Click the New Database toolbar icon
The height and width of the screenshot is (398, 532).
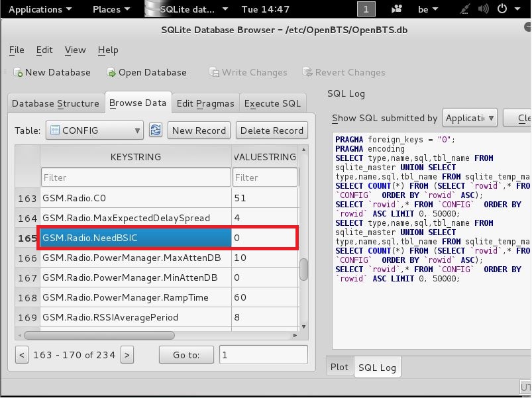pyautogui.click(x=18, y=72)
